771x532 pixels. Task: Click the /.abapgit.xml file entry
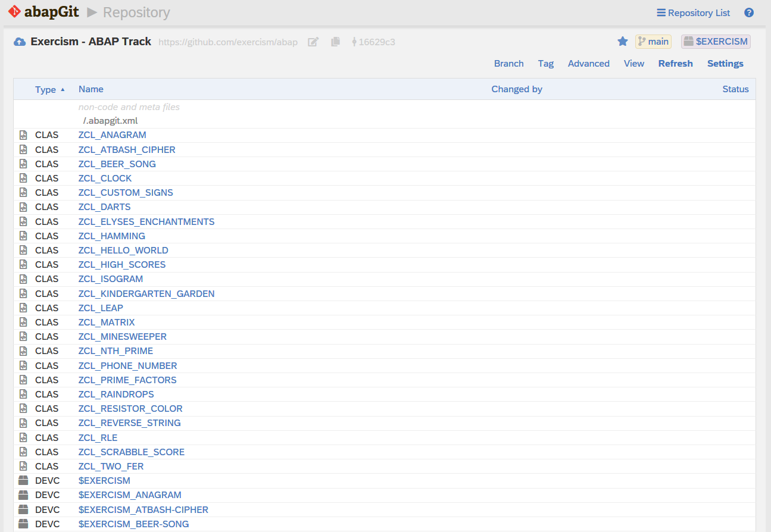pyautogui.click(x=110, y=120)
